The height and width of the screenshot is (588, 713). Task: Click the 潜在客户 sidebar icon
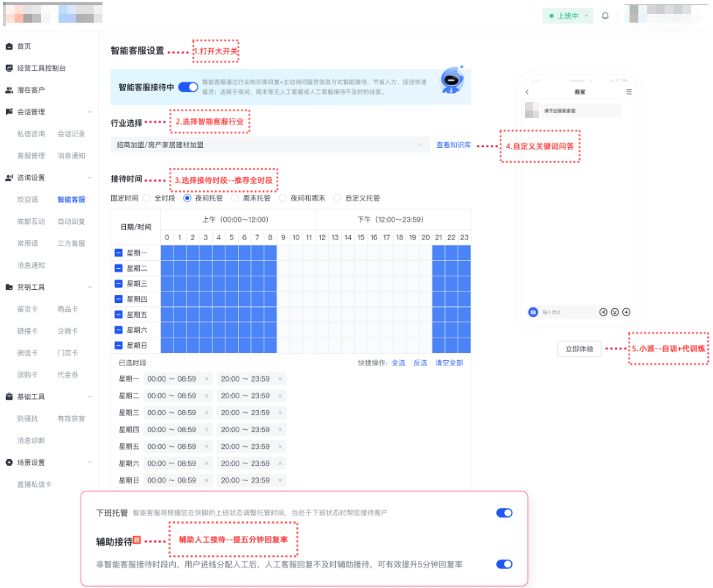(8, 90)
